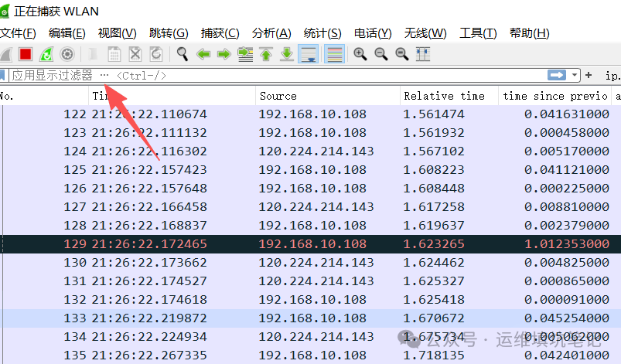Viewport: 621px width, 364px height.
Task: Apply the display filter arrow button
Action: point(557,75)
